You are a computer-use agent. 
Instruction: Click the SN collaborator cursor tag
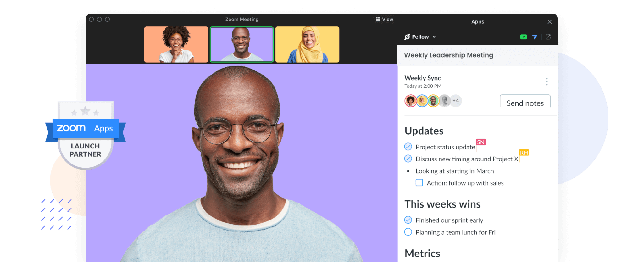point(481,142)
